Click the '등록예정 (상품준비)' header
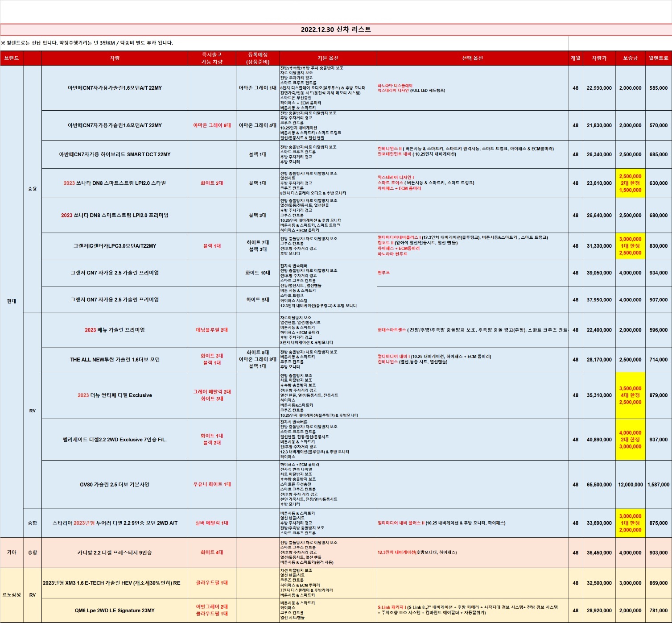Viewport: 672px width, 623px height. [258, 58]
